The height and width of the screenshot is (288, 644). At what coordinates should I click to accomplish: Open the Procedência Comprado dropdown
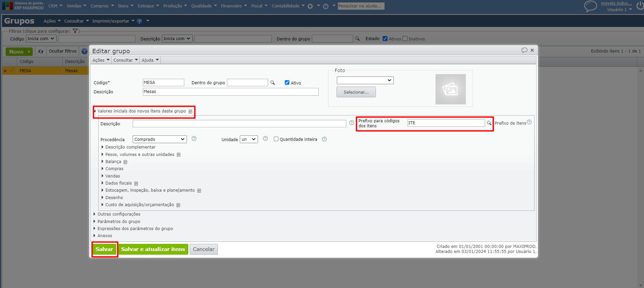click(160, 139)
